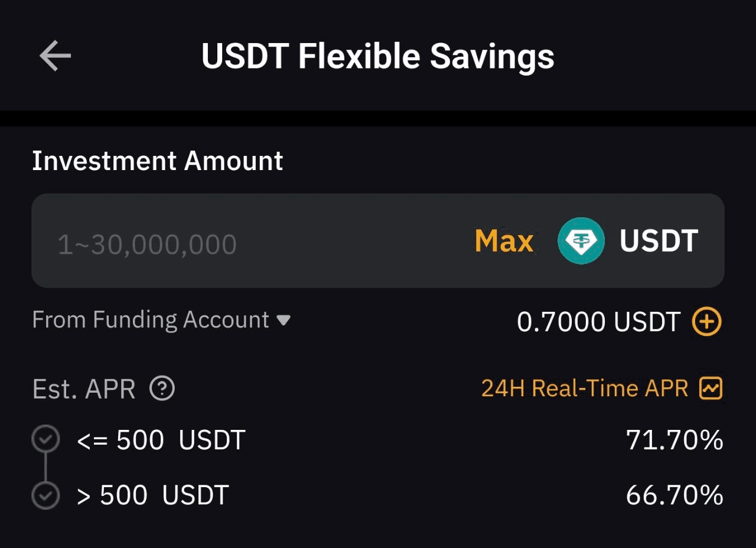The width and height of the screenshot is (756, 548).
Task: Open the 24H Real-Time APR chart icon
Action: pos(711,388)
